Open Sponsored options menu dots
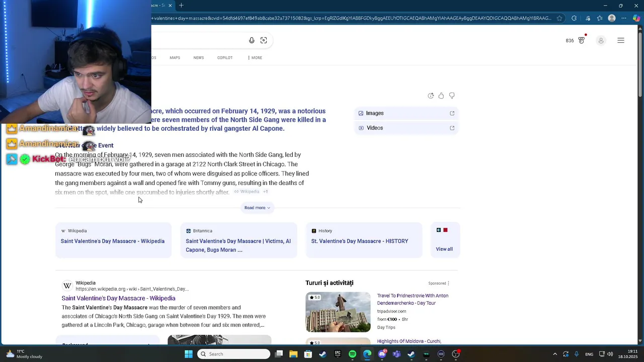Viewport: 644px width, 362px height. (x=448, y=283)
